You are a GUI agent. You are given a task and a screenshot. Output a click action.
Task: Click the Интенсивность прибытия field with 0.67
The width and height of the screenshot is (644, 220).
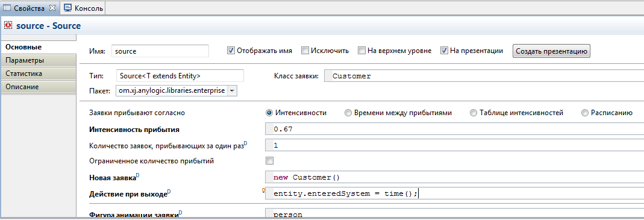455,129
